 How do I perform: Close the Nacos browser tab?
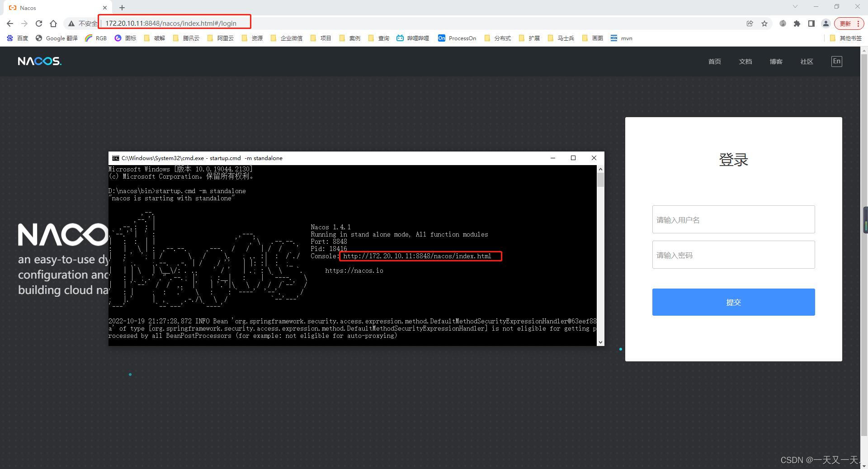point(105,8)
